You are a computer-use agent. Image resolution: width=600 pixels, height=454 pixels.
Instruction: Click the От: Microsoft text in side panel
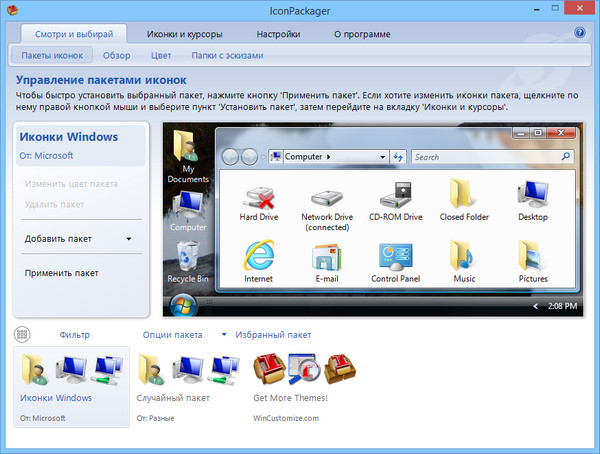(46, 156)
